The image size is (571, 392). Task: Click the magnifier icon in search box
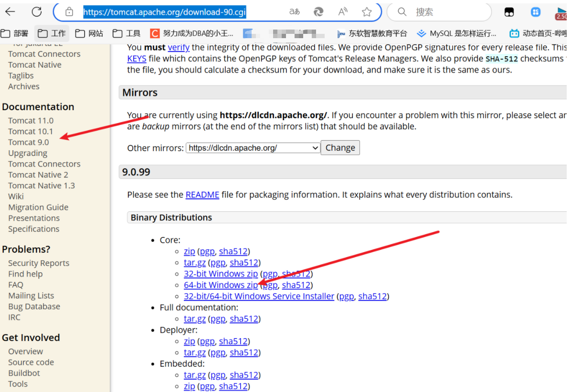[402, 12]
